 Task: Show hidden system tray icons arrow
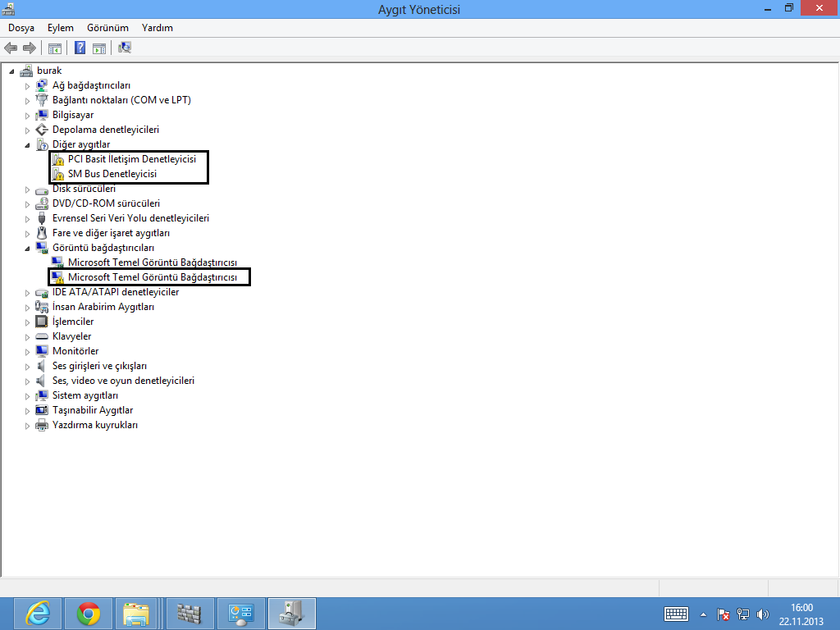[703, 614]
